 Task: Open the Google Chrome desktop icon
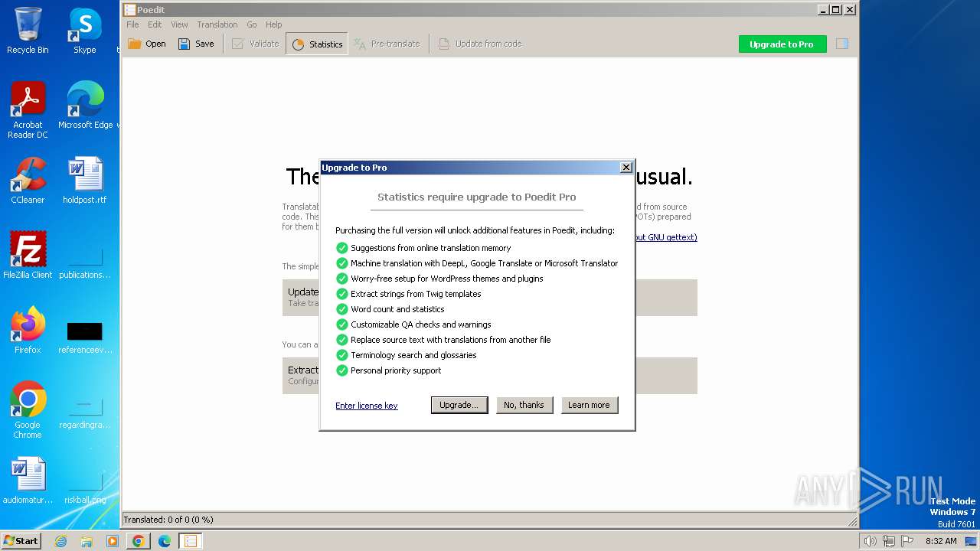point(28,409)
